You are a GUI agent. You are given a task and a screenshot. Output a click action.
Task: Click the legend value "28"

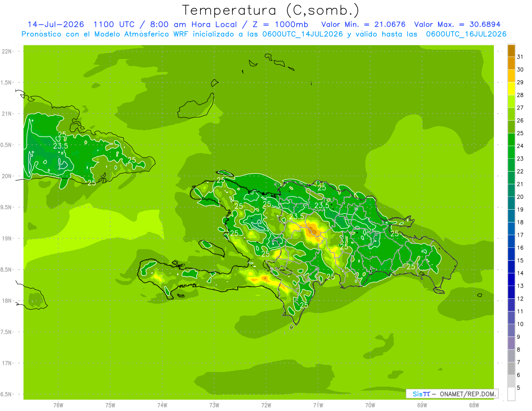(x=520, y=95)
